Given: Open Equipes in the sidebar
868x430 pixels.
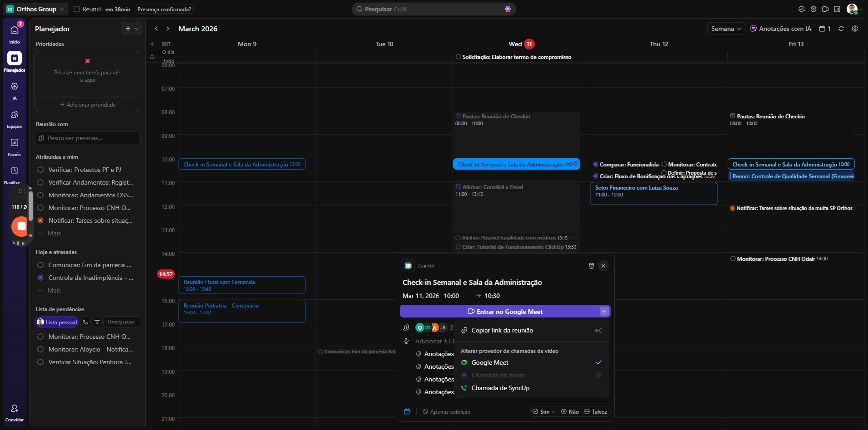Looking at the screenshot, I should (15, 115).
